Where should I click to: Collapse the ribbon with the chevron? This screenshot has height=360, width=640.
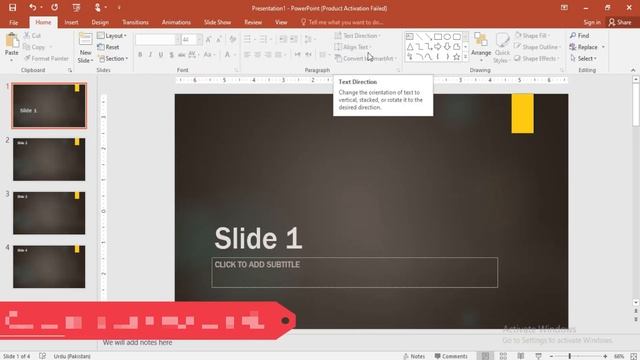point(633,70)
